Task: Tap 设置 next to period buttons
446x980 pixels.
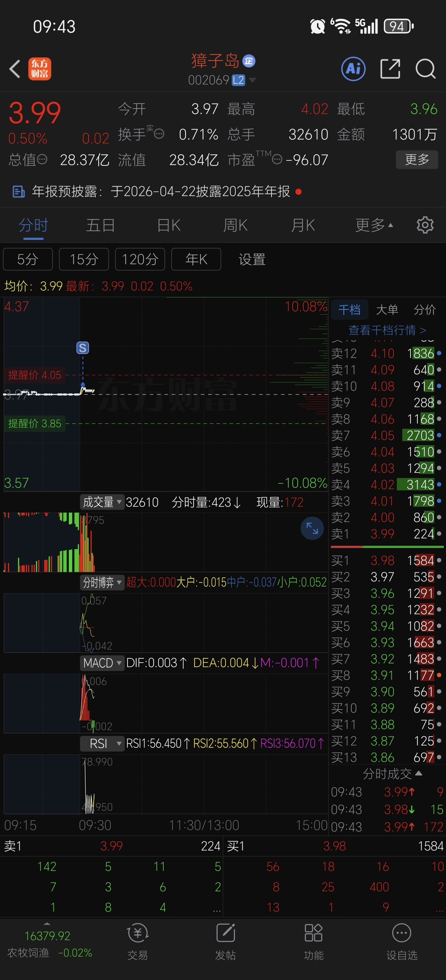Action: click(252, 260)
